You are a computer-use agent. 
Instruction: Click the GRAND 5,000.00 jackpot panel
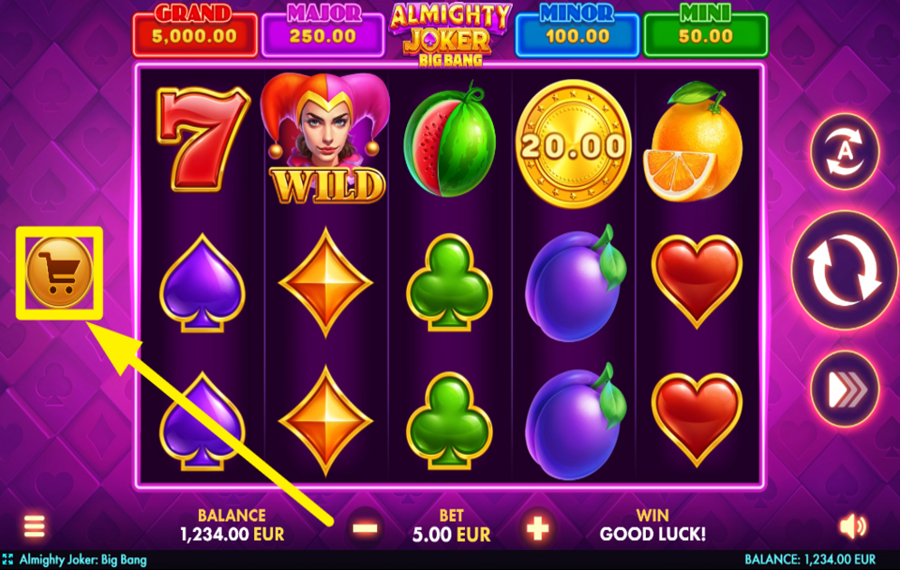pyautogui.click(x=195, y=32)
